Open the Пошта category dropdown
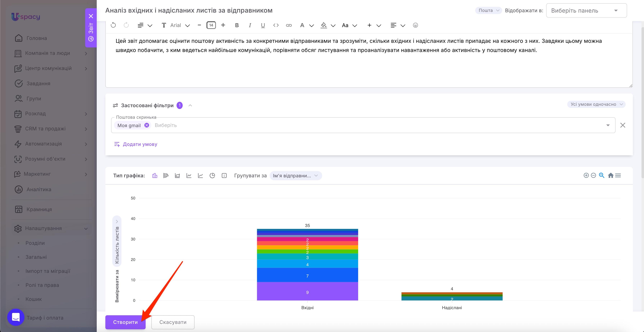 [488, 10]
